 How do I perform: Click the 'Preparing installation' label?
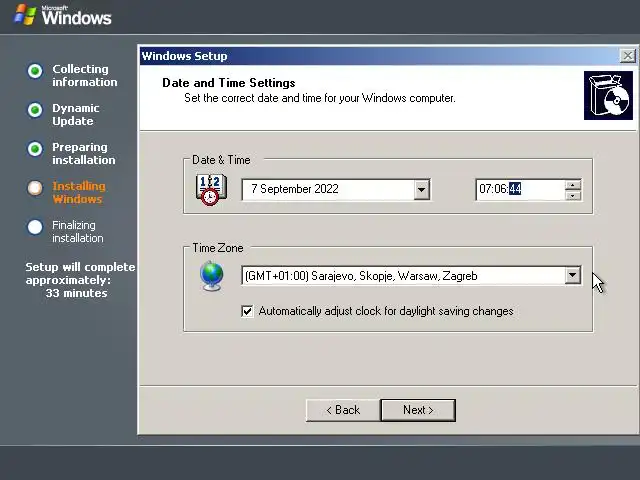click(84, 153)
